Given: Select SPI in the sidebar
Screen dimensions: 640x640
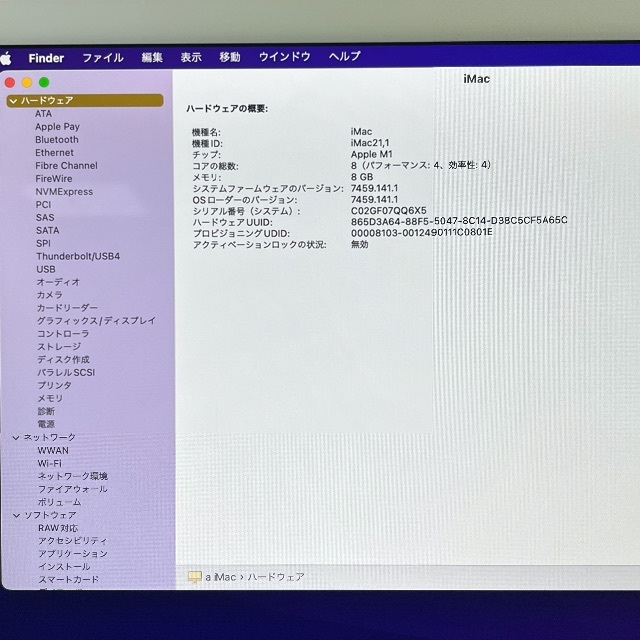Looking at the screenshot, I should click(x=43, y=244).
